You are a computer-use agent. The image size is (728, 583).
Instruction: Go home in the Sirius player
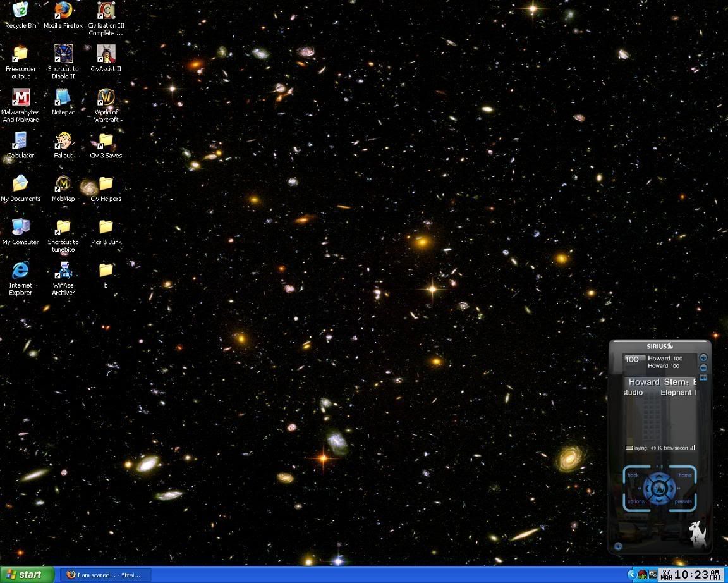[x=685, y=475]
